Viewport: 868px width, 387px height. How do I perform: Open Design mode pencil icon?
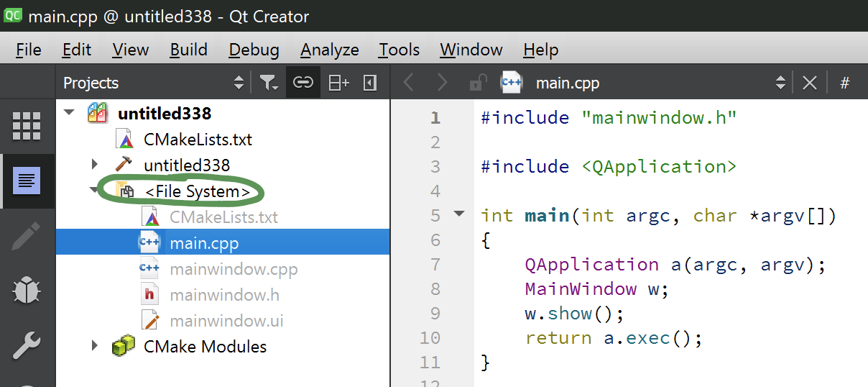click(27, 236)
